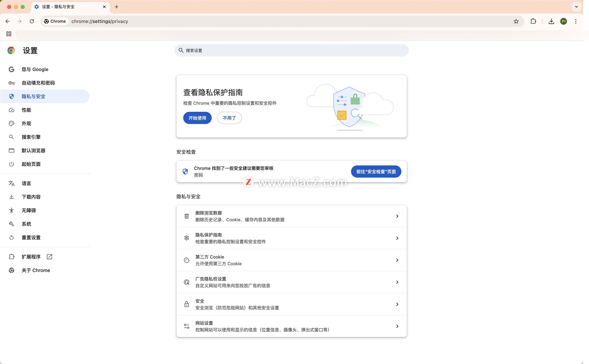Open the green profile avatar

coord(564,21)
